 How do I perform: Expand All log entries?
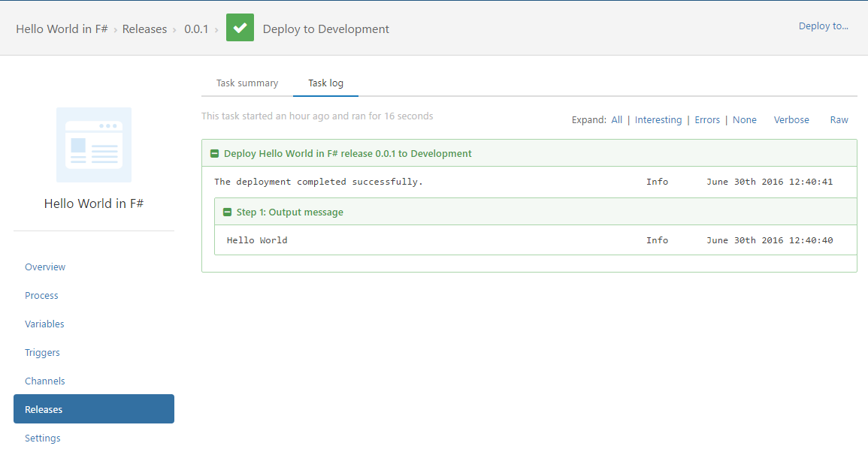pyautogui.click(x=616, y=120)
